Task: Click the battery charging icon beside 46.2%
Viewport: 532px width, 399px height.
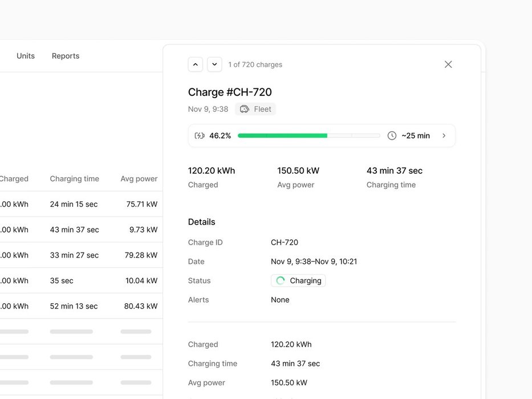Action: pos(200,136)
